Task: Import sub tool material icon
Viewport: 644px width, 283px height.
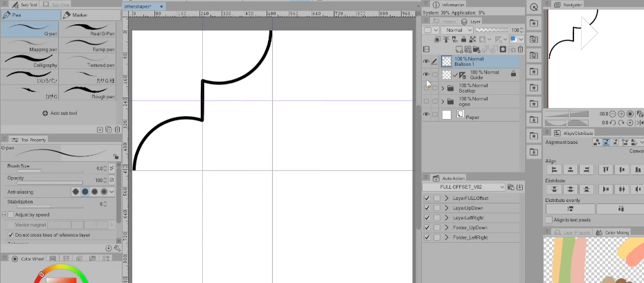Action: 100,129
